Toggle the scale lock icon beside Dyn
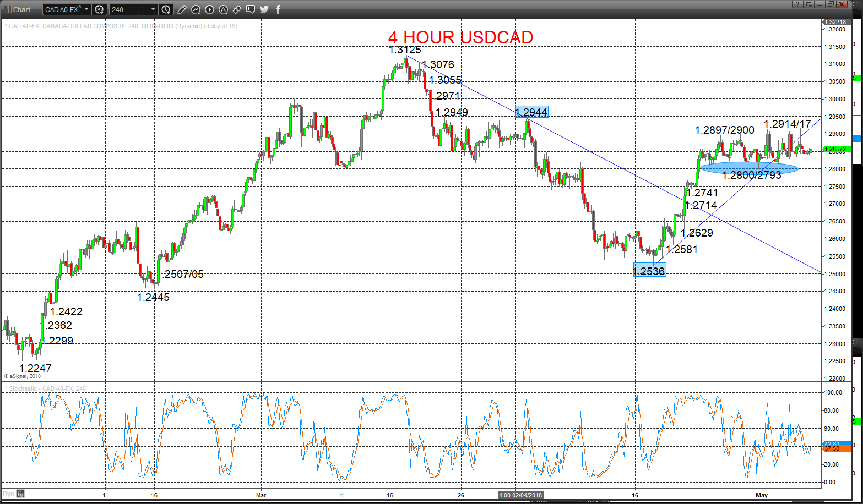Screen dimensions: 863x504 pos(20,494)
